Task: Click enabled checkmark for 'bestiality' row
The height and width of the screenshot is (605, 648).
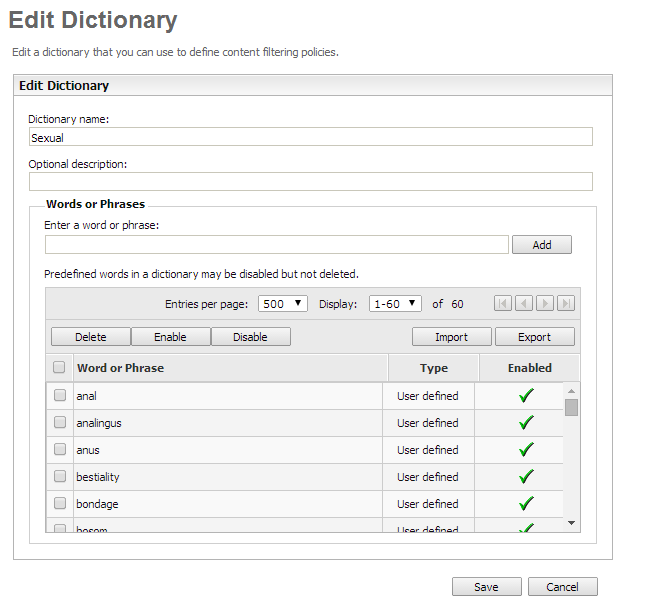Action: (527, 477)
